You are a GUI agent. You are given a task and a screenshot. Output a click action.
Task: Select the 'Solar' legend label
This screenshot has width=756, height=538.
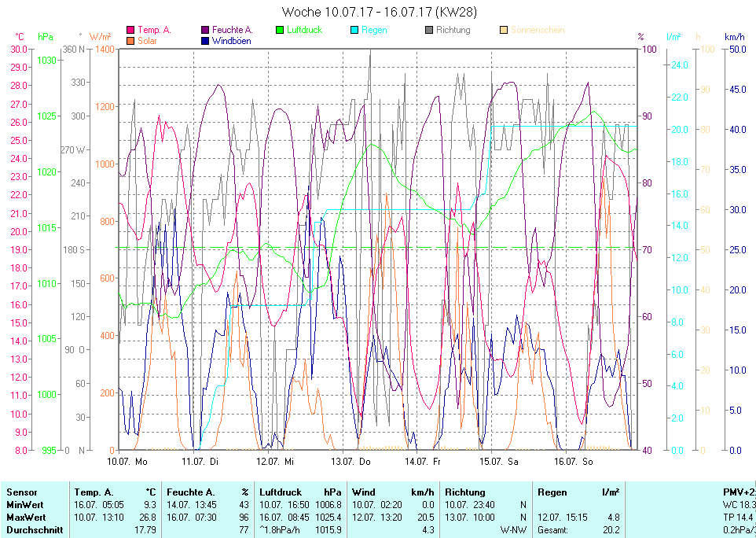(147, 41)
